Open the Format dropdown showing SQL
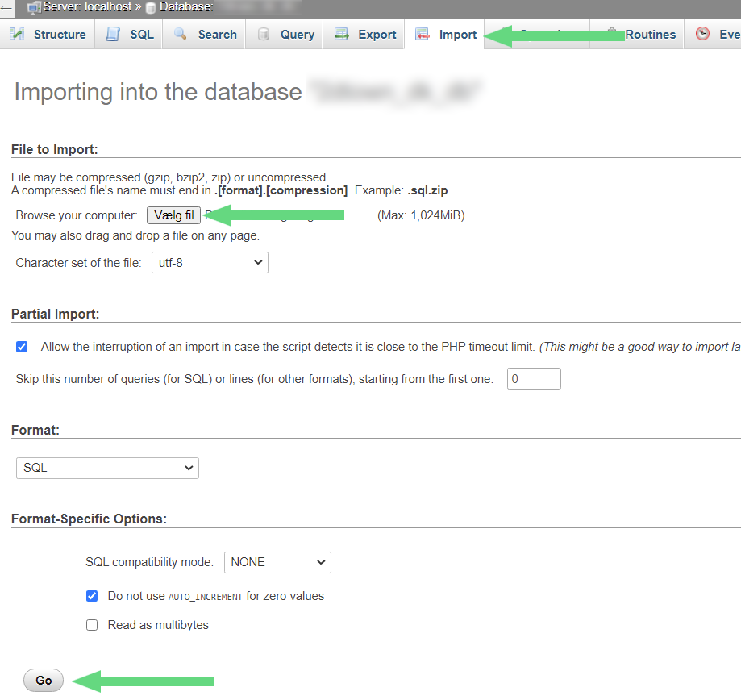The height and width of the screenshot is (700, 741). click(x=107, y=468)
